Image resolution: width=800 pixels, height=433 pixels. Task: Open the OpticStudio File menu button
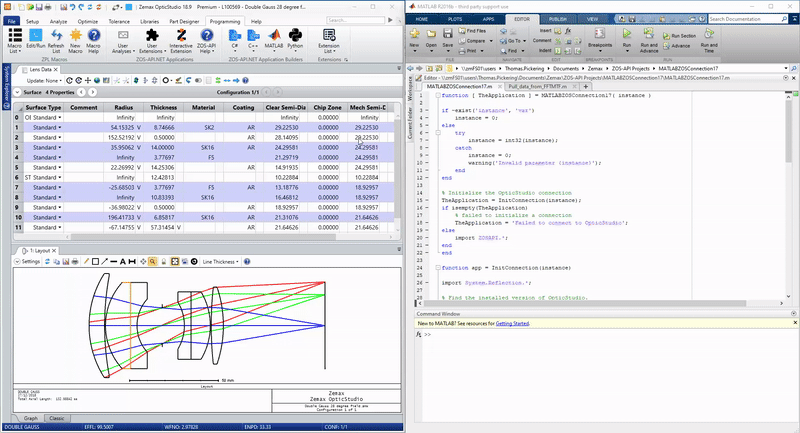[12, 21]
